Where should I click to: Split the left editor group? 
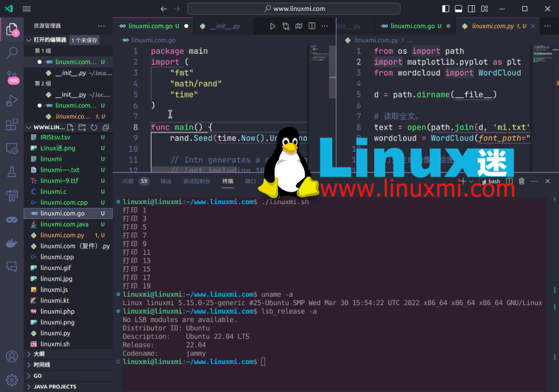(x=312, y=26)
